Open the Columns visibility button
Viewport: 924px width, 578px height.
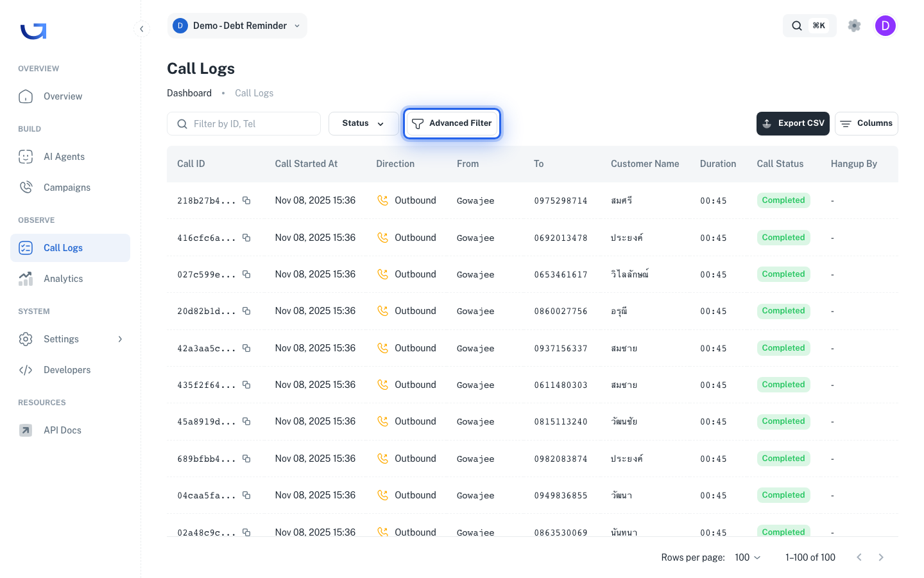click(866, 123)
